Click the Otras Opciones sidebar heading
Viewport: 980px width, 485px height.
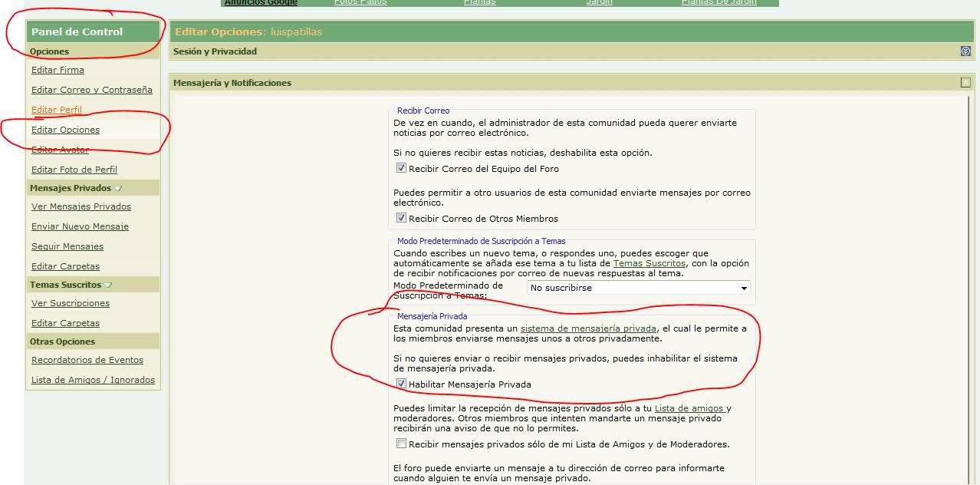tap(63, 341)
